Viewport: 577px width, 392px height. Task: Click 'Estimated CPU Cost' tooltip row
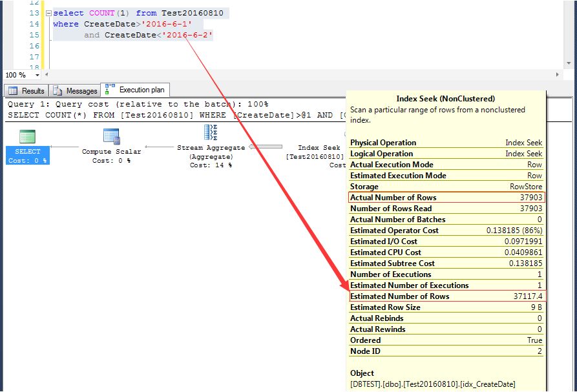click(446, 253)
